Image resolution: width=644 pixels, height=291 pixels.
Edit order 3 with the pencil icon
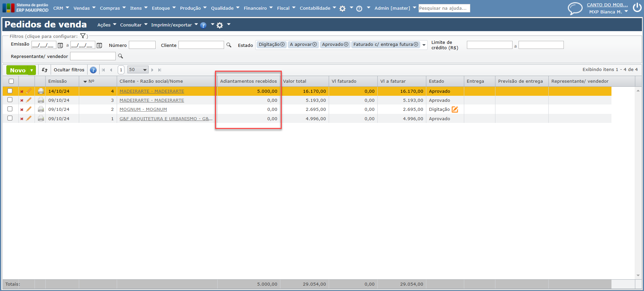29,100
